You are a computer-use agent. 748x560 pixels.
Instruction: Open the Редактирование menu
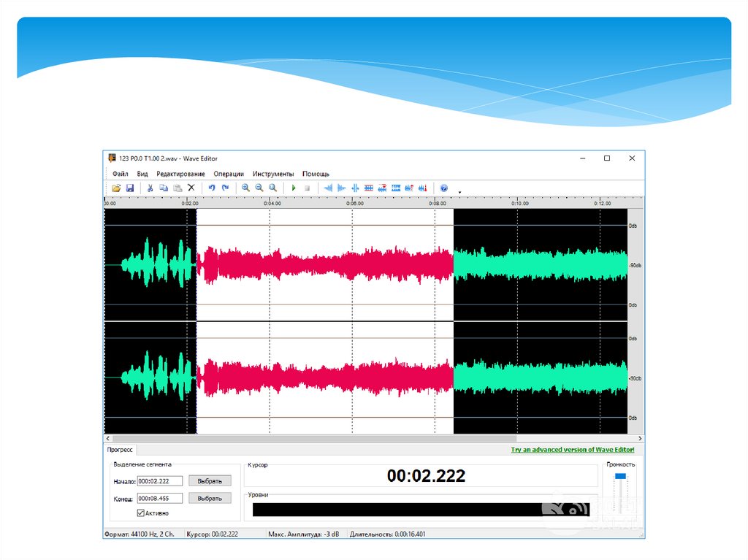click(180, 174)
